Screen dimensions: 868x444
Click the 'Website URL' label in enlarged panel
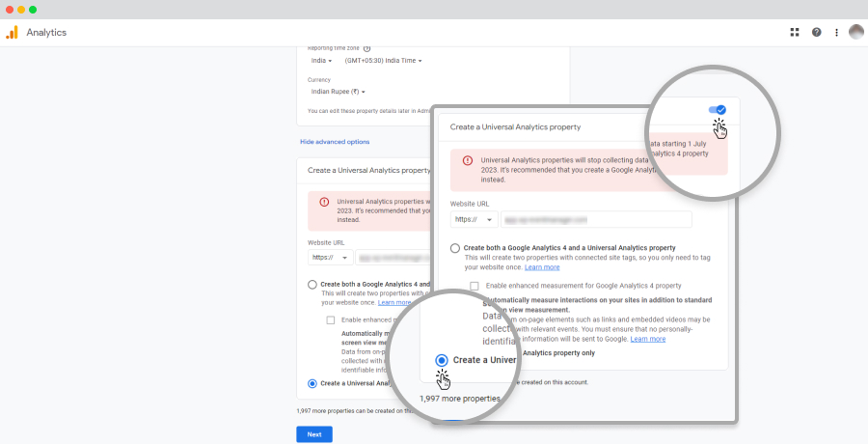(470, 204)
